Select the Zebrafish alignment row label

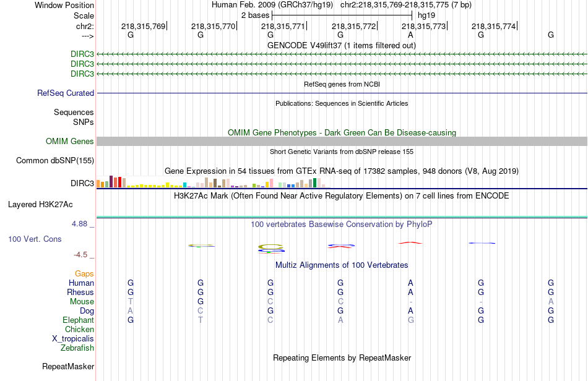[77, 348]
